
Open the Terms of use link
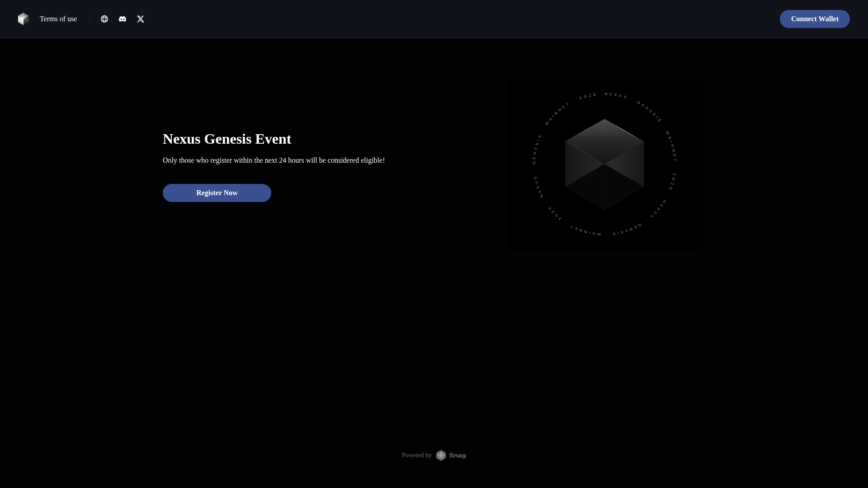58,19
